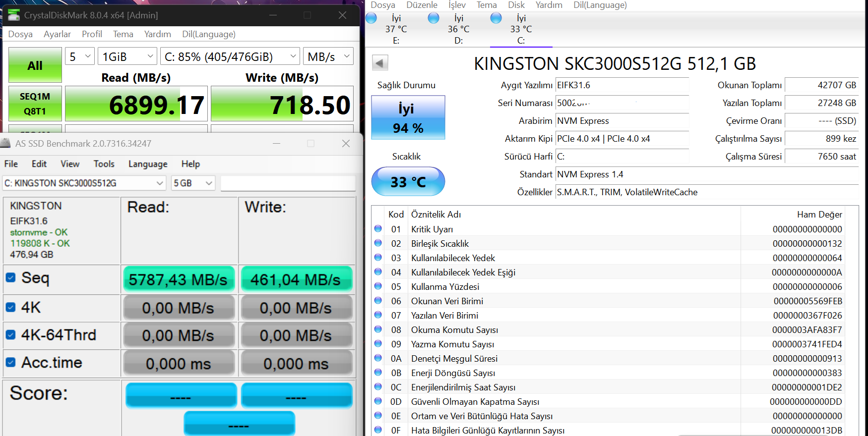The height and width of the screenshot is (436, 868).
Task: Click the Çalışma Süresi value 7650 saat
Action: click(x=821, y=157)
